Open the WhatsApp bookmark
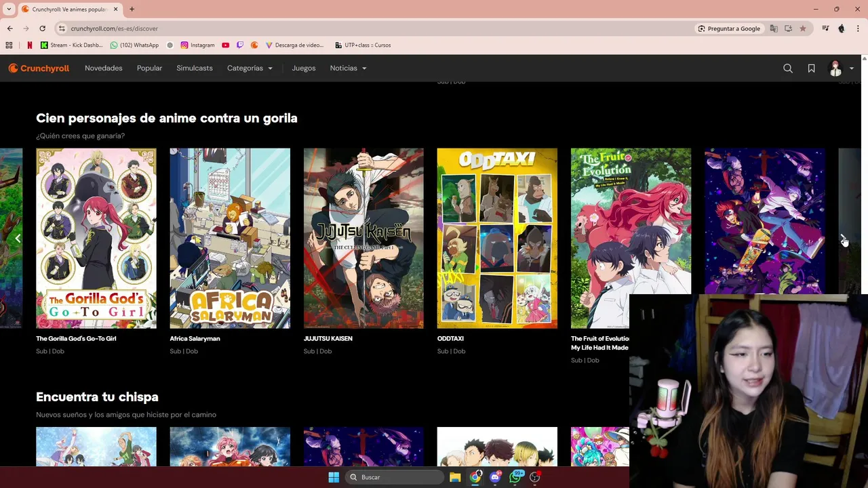Screen dimensions: 868x488 coord(134,45)
